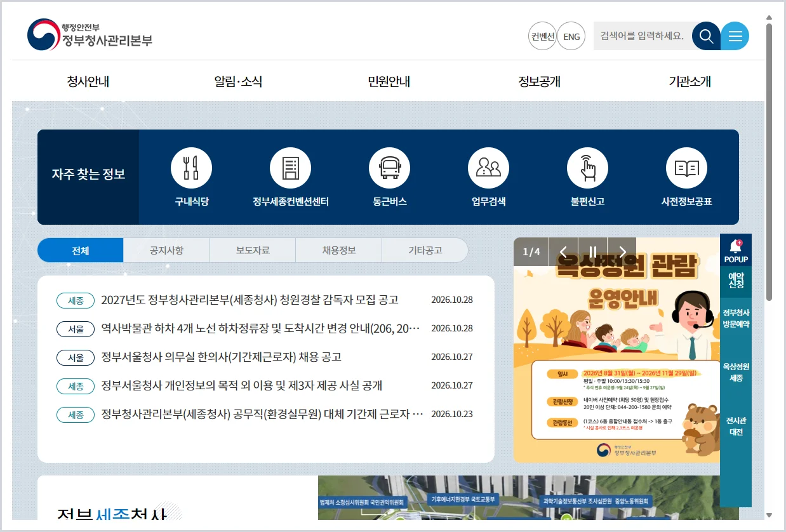Open the 업무검색 people icon
This screenshot has width=786, height=532.
[x=488, y=168]
